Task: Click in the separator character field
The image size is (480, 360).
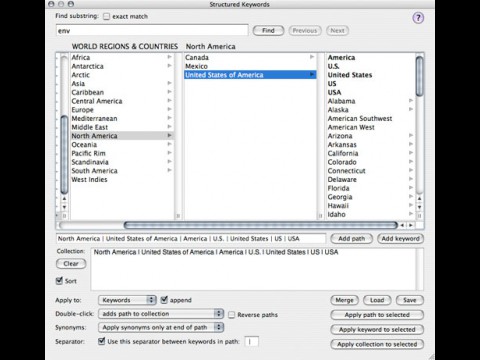Action: (252, 341)
